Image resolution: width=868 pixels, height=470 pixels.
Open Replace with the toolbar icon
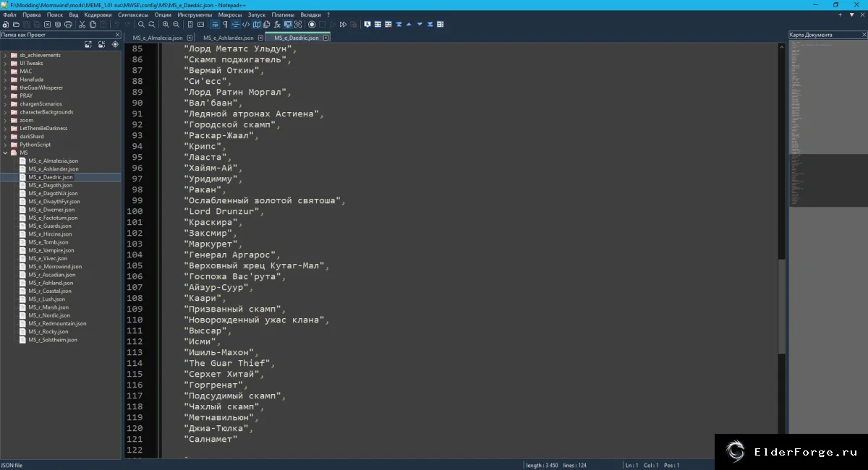coord(152,25)
